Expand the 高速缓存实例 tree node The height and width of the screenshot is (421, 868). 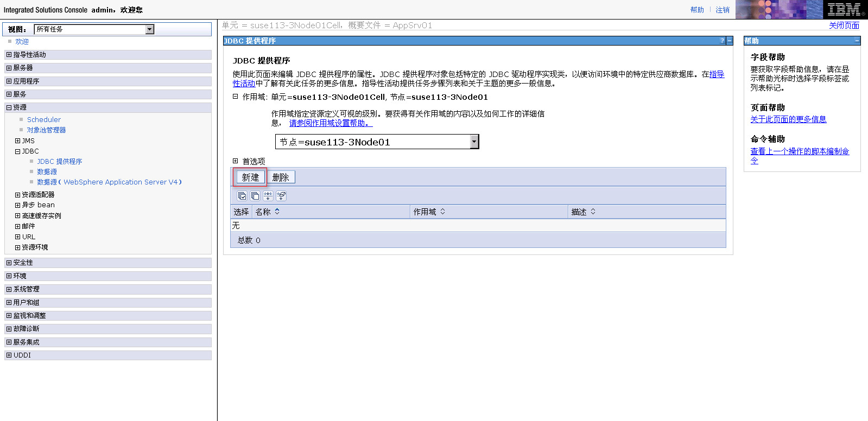tap(17, 216)
